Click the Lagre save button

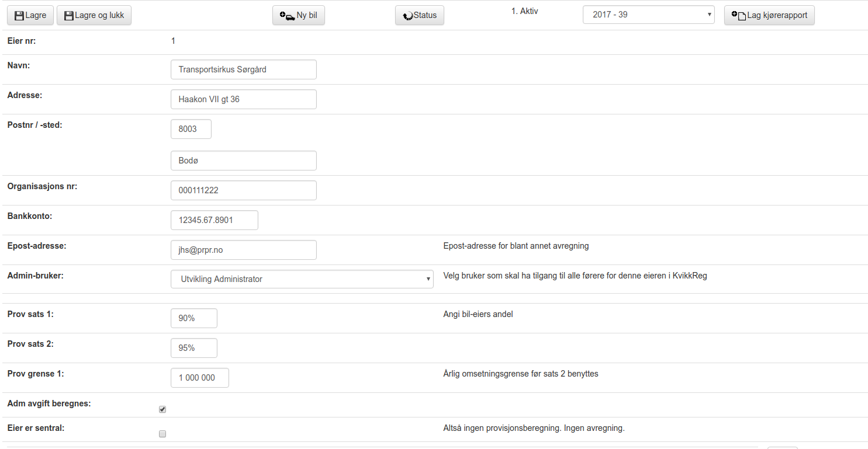click(x=30, y=15)
